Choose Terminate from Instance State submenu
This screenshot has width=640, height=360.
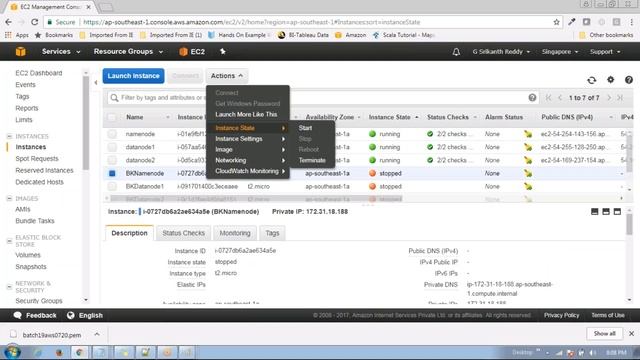click(x=312, y=160)
